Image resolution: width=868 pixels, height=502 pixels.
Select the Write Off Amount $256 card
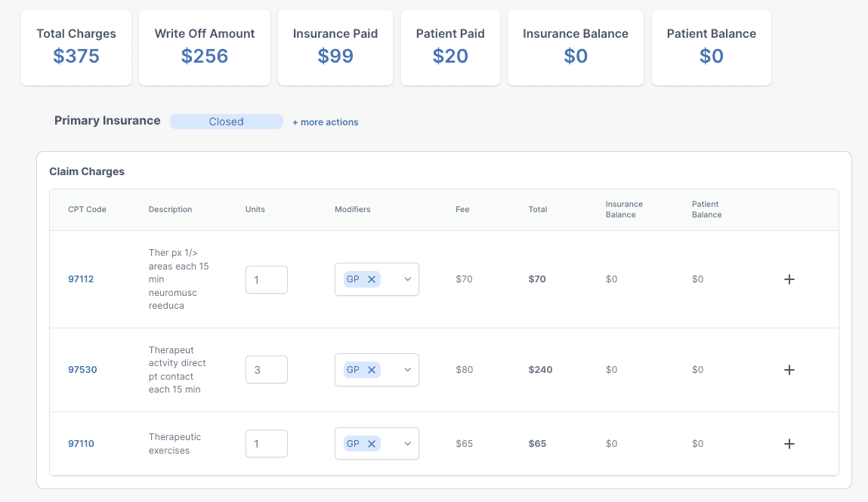coord(205,47)
